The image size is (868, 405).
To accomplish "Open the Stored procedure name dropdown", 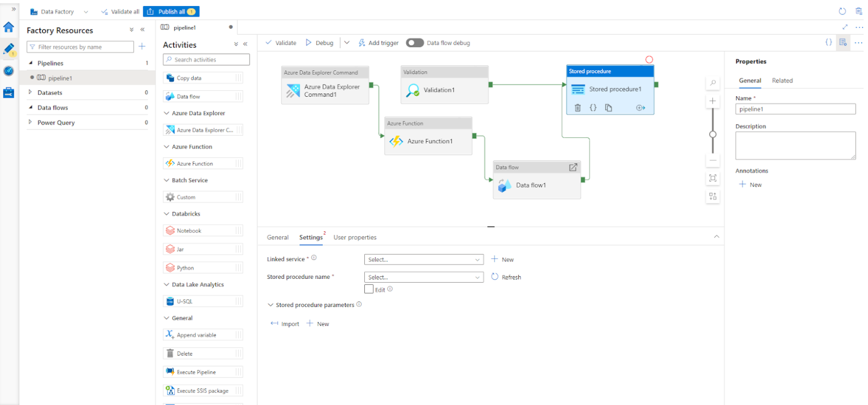I will coord(424,277).
